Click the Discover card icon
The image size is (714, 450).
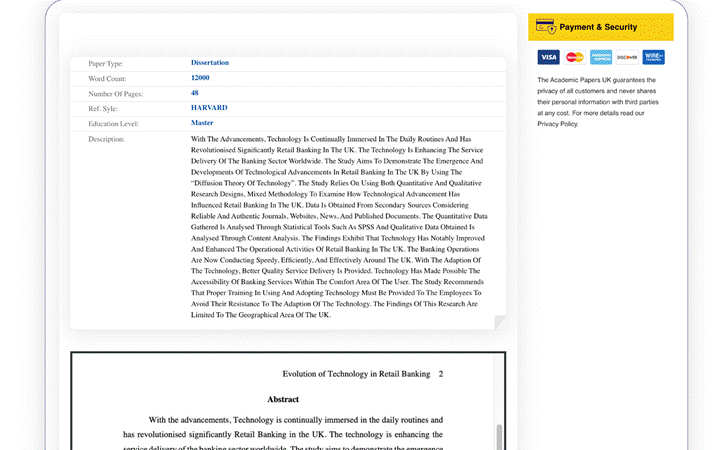tap(627, 57)
